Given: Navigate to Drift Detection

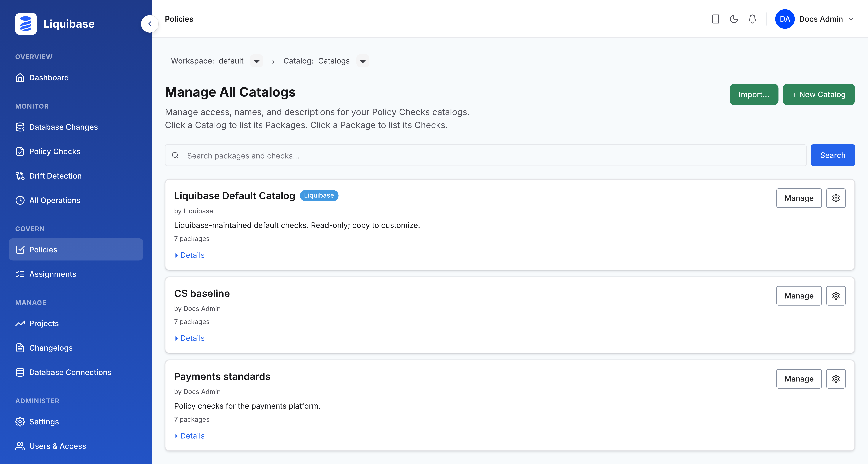Looking at the screenshot, I should click(76, 176).
